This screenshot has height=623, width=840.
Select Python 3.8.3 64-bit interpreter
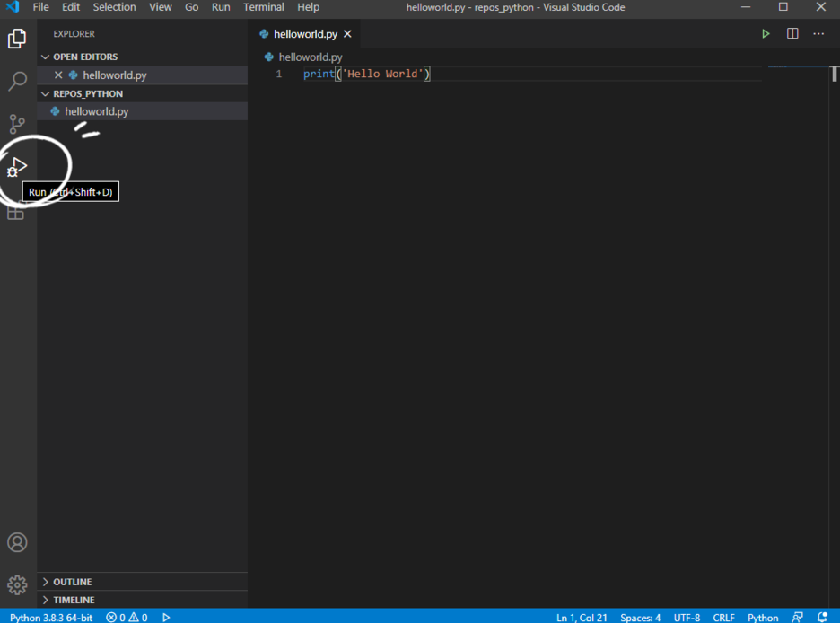(51, 617)
